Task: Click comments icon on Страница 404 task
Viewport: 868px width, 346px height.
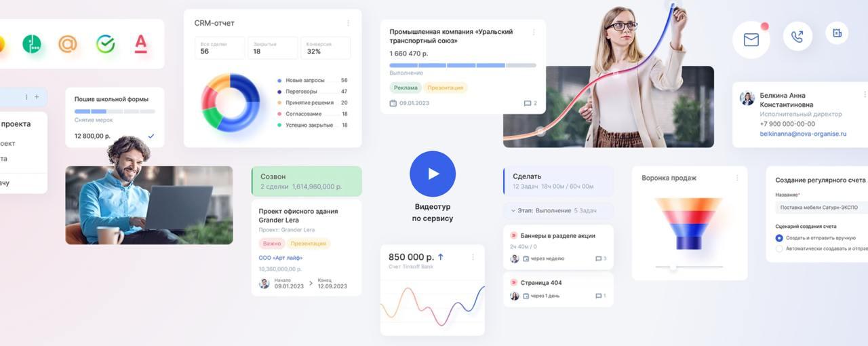Action: click(x=598, y=296)
